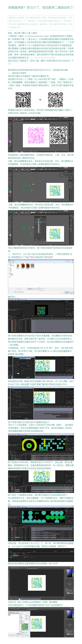Select the second orange Ai file in import dialog
The width and height of the screenshot is (82, 644).
(27, 266)
